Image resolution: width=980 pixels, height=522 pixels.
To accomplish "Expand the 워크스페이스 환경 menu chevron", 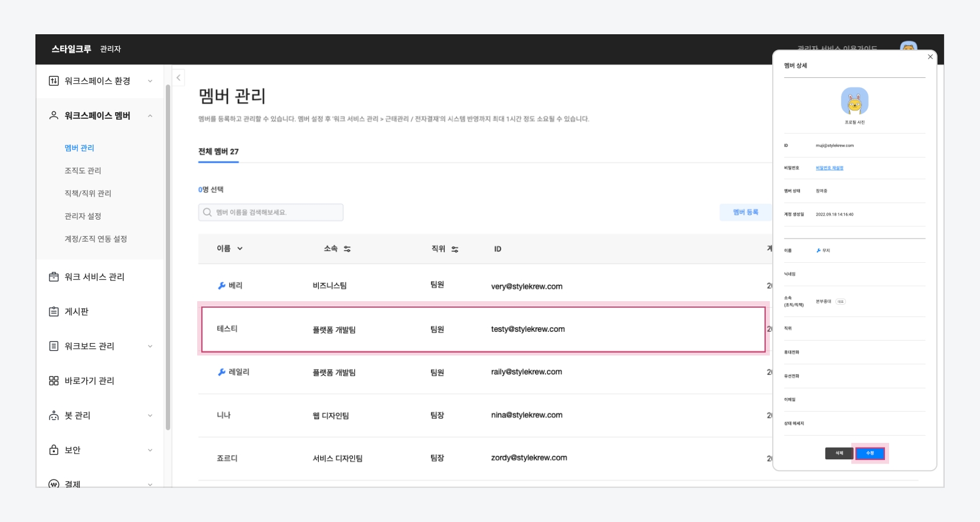I will [x=150, y=81].
